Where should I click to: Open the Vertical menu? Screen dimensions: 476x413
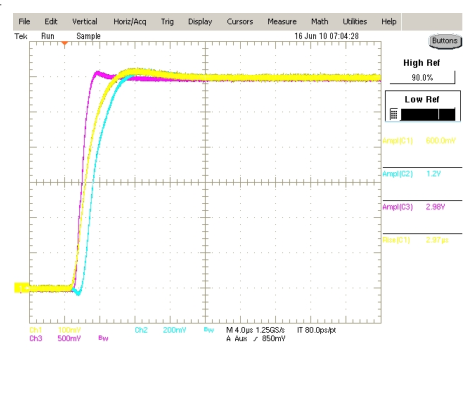click(x=85, y=22)
